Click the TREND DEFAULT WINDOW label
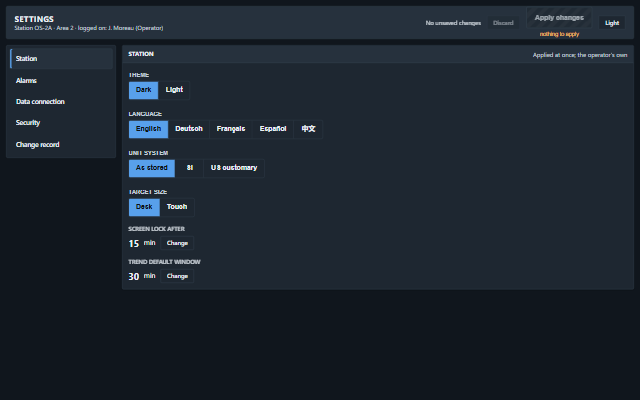640x400 pixels. tap(164, 262)
